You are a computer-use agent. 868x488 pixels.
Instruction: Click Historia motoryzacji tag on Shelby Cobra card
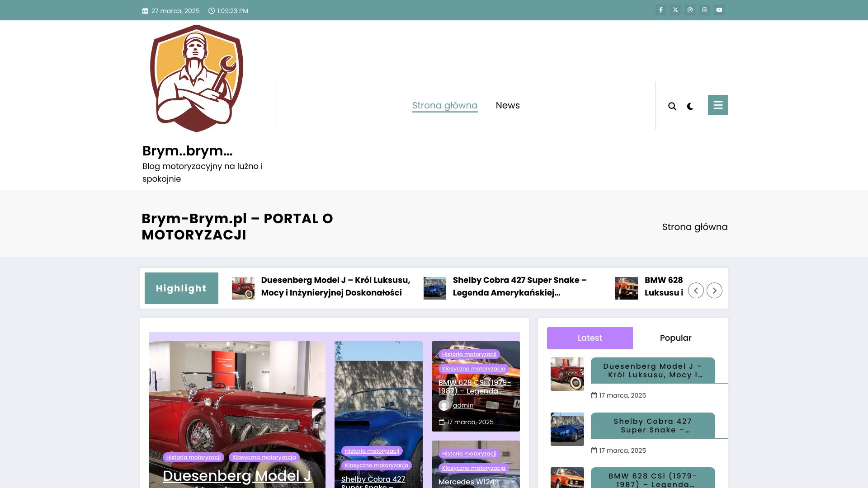tap(372, 451)
